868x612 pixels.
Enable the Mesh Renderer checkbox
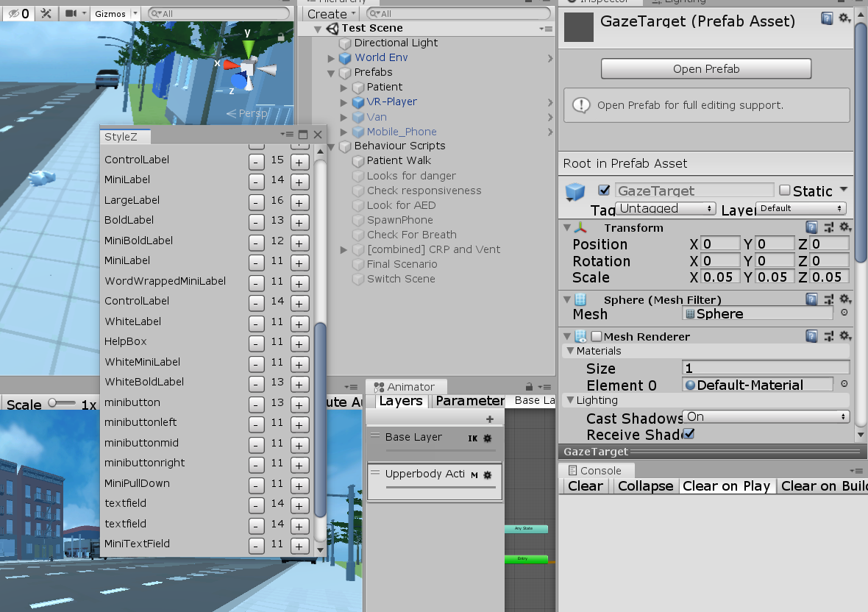pos(596,336)
